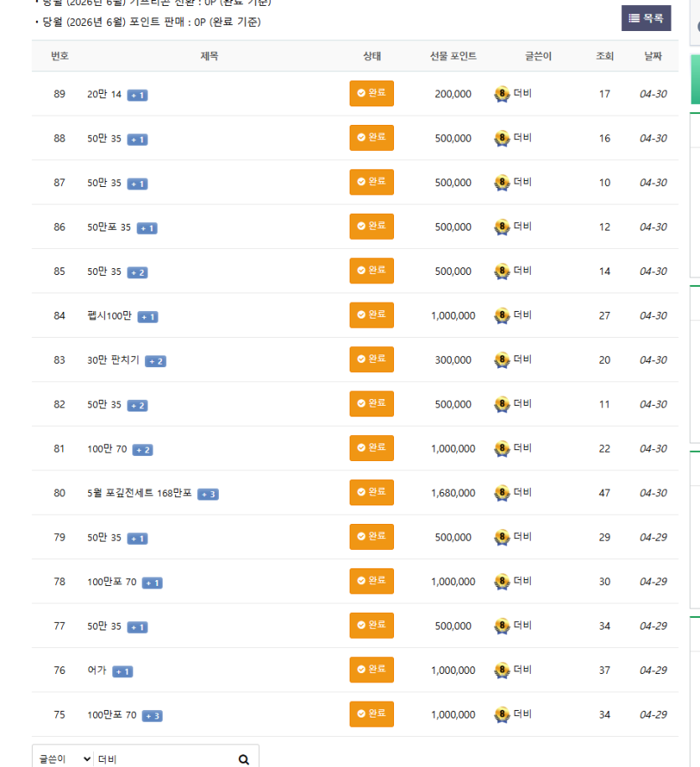Click +2 comment count badge in row 85
Screen dimensions: 700x767
(x=137, y=272)
